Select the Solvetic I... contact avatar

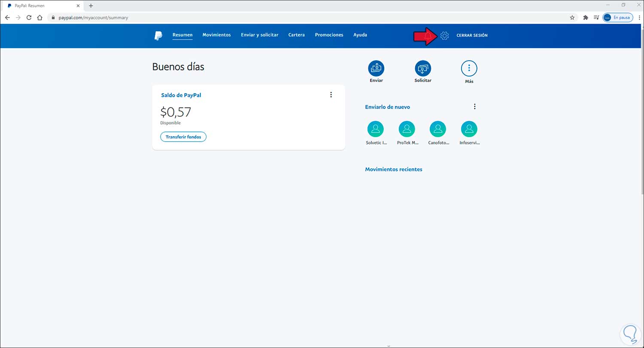click(376, 129)
